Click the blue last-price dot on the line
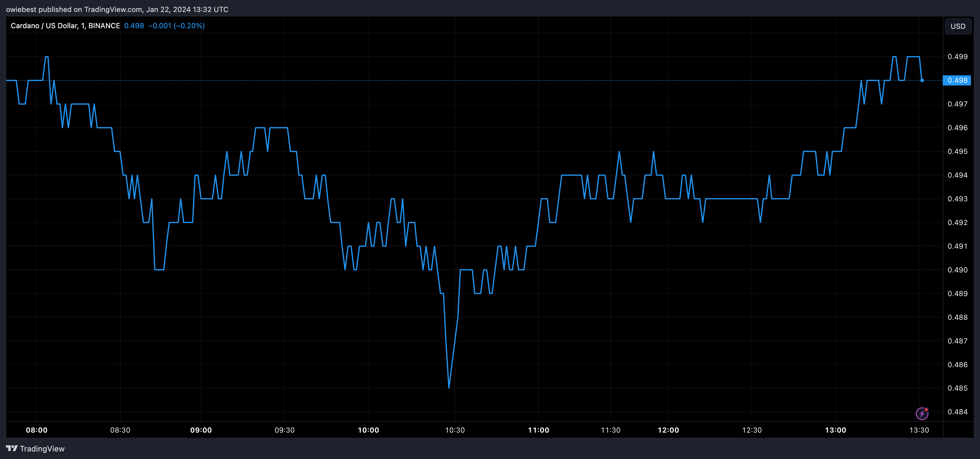980x459 pixels. pos(922,80)
